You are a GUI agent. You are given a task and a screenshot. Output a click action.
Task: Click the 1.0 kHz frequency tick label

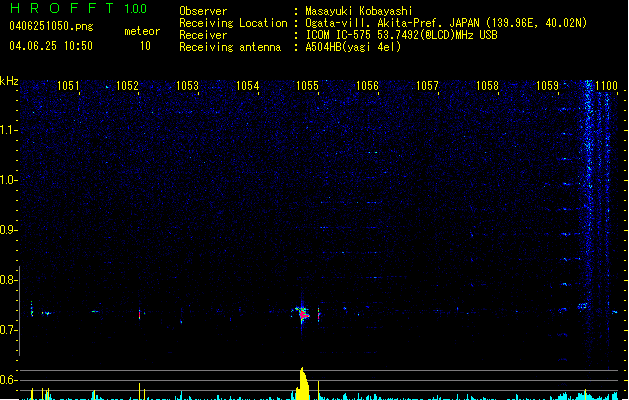(8, 180)
